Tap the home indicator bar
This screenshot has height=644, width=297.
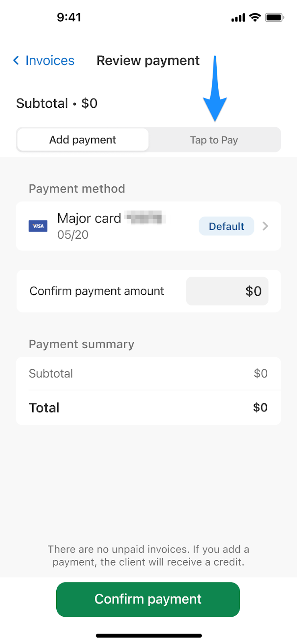coord(149,636)
